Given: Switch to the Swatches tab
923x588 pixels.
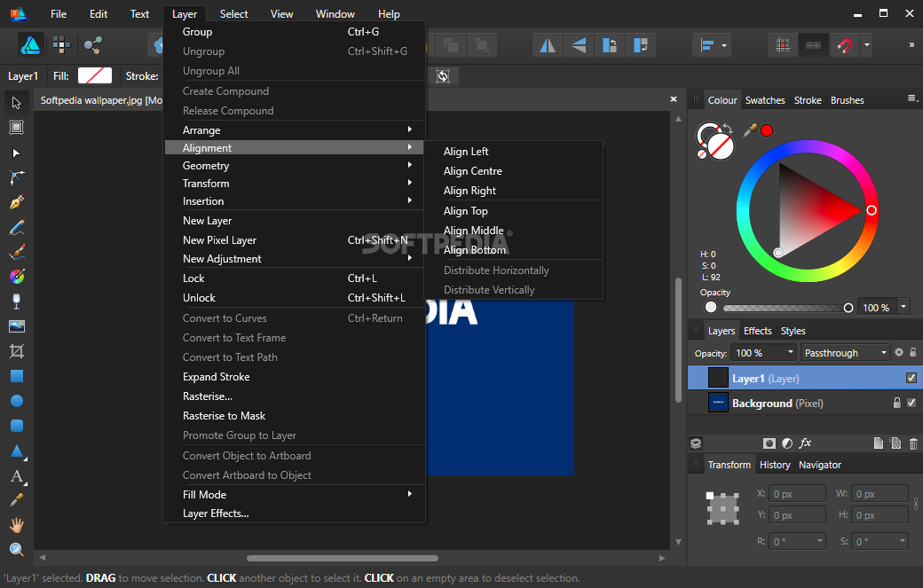Looking at the screenshot, I should click(x=765, y=100).
